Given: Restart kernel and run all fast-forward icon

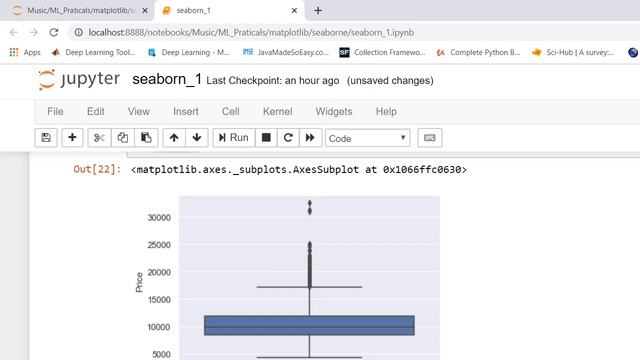Looking at the screenshot, I should (310, 138).
